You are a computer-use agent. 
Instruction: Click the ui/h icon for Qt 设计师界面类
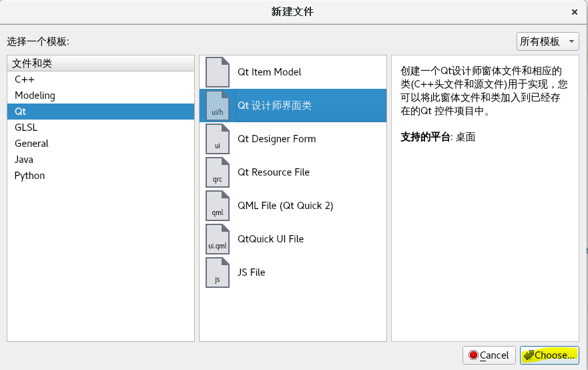[218, 106]
